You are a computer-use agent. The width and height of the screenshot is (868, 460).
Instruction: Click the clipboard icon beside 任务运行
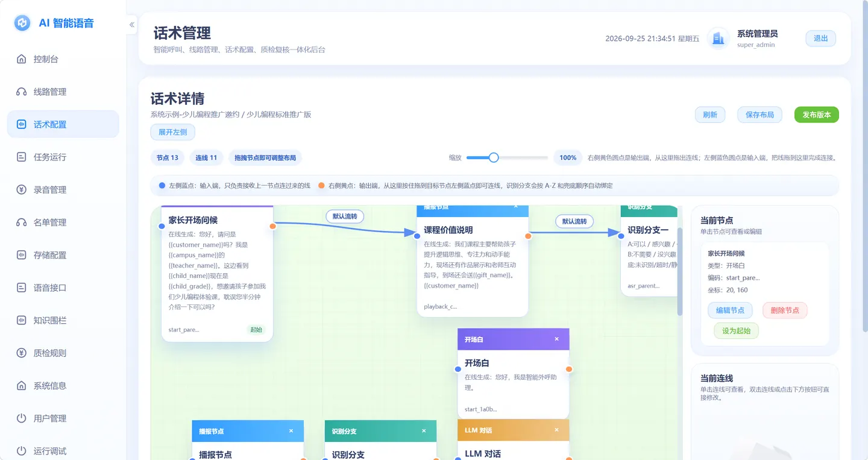pos(22,157)
